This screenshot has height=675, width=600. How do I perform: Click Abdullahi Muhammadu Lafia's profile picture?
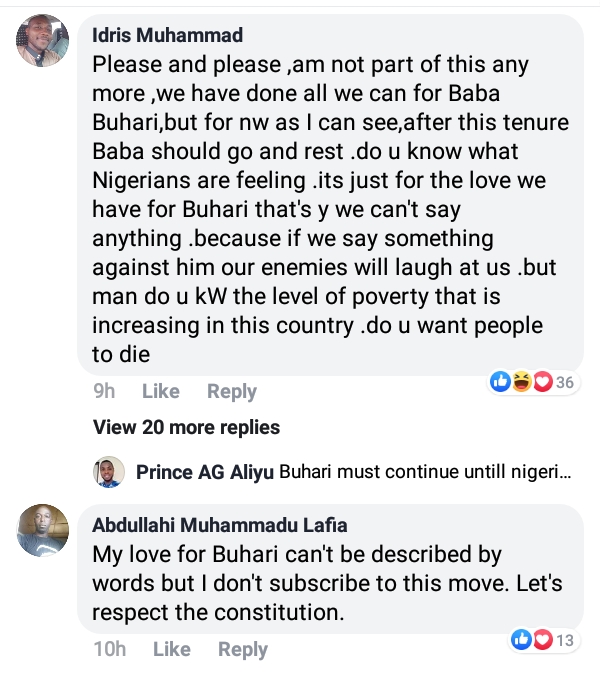[x=43, y=531]
